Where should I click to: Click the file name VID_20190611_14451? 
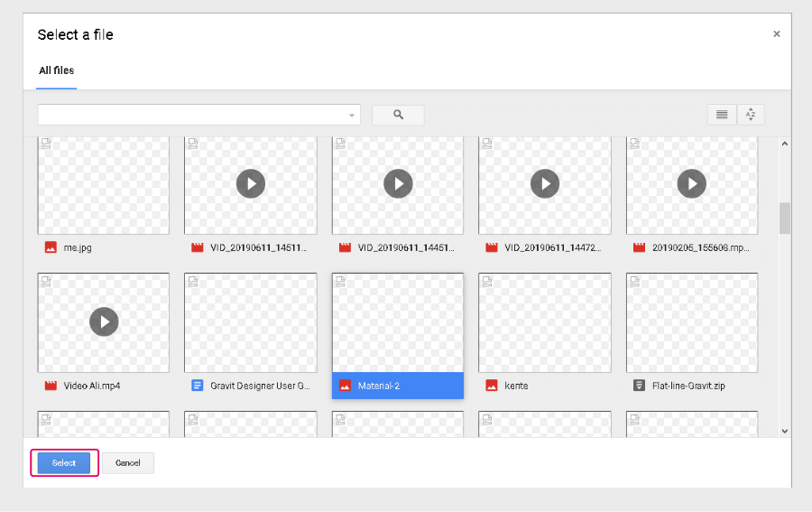coord(406,247)
